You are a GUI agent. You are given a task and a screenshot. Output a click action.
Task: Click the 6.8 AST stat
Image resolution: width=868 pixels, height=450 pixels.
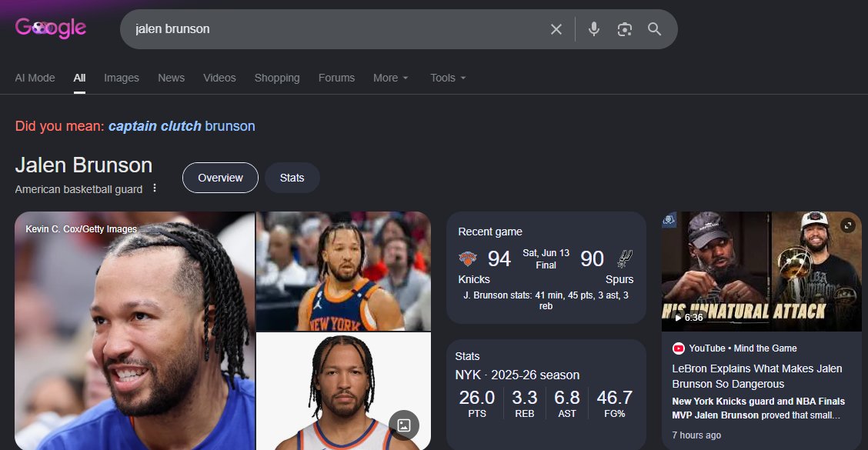pyautogui.click(x=567, y=404)
